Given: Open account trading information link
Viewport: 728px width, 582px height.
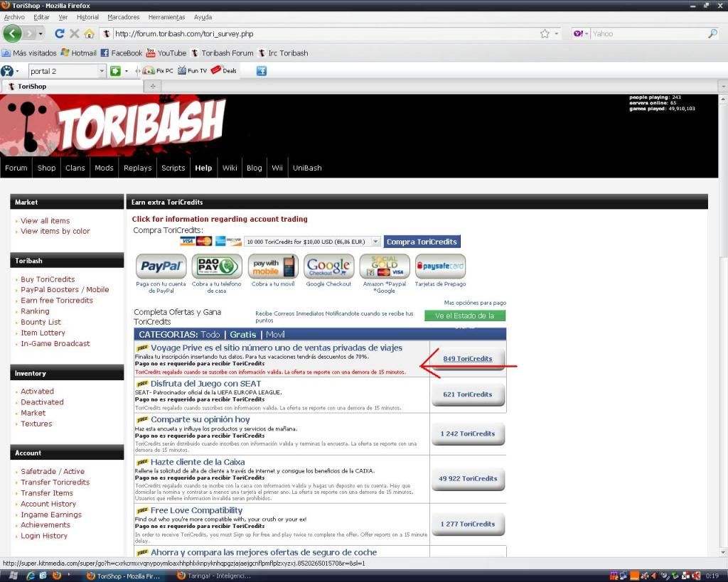Looking at the screenshot, I should point(220,219).
